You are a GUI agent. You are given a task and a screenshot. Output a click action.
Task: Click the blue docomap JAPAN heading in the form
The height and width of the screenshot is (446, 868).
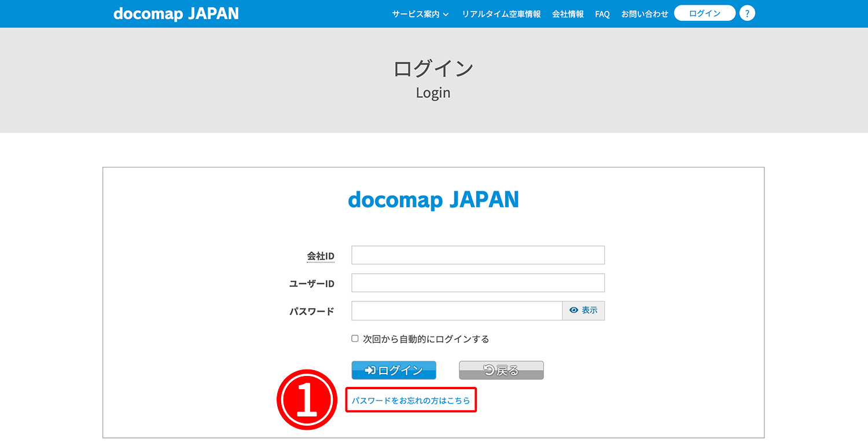coord(433,199)
